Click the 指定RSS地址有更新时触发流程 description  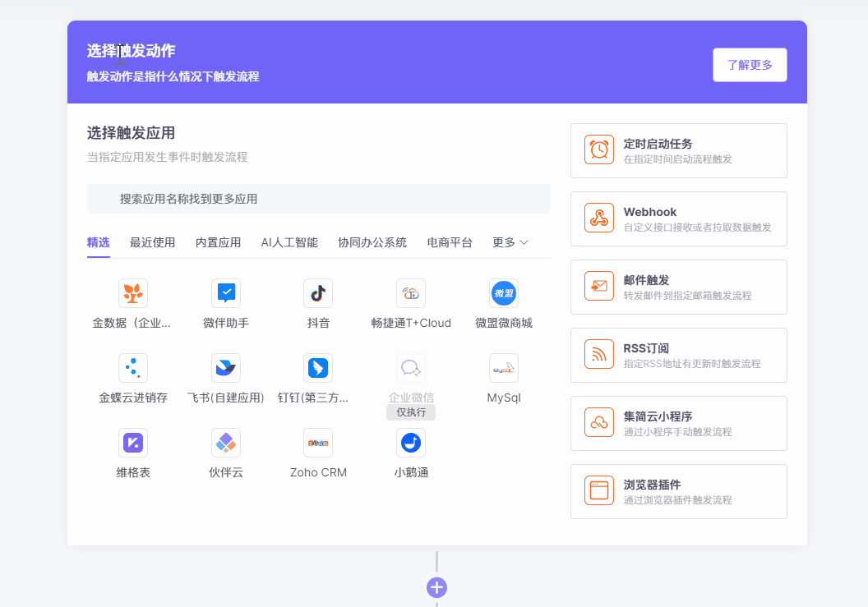coord(692,364)
